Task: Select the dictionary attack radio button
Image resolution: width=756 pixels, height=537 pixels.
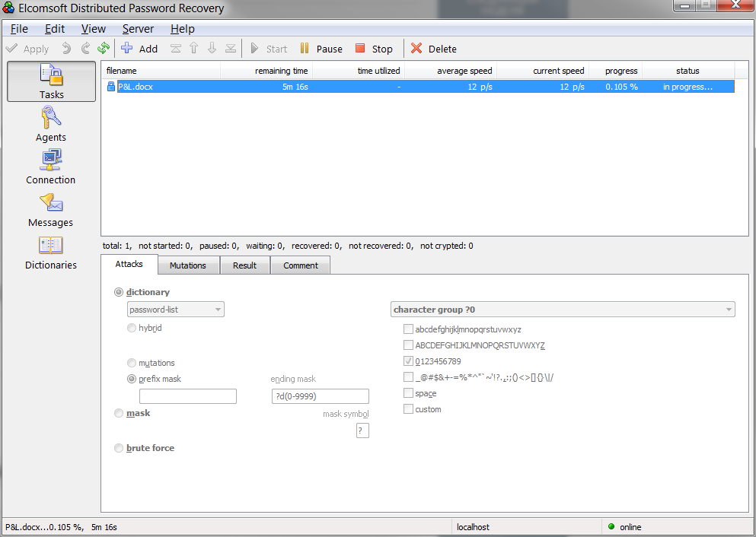Action: [119, 292]
